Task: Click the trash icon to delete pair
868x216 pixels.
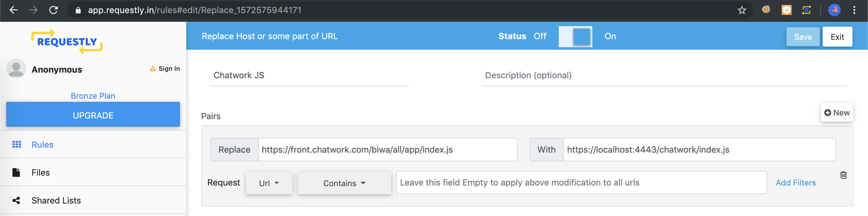Action: 843,175
